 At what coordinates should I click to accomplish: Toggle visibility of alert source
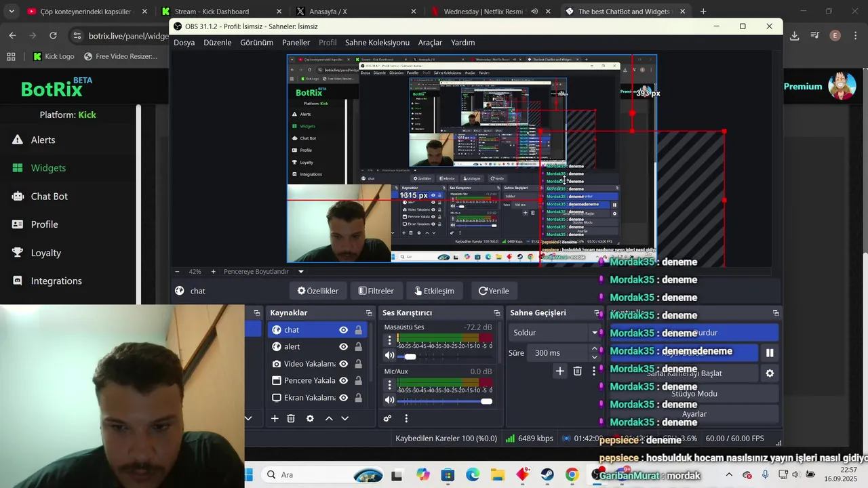point(343,346)
